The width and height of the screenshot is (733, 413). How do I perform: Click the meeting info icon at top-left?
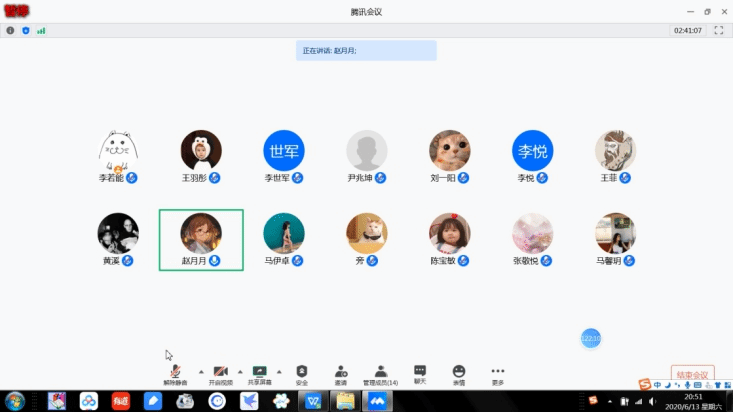[x=11, y=30]
